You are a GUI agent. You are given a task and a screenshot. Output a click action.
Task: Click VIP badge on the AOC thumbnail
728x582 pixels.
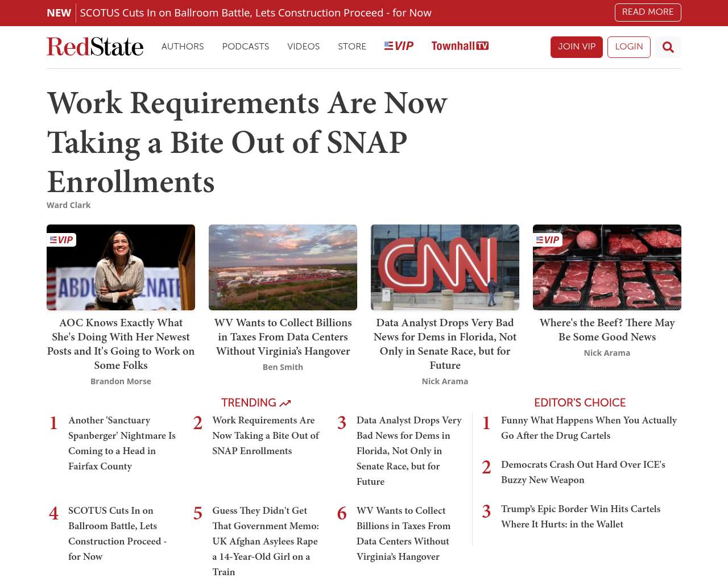61,240
